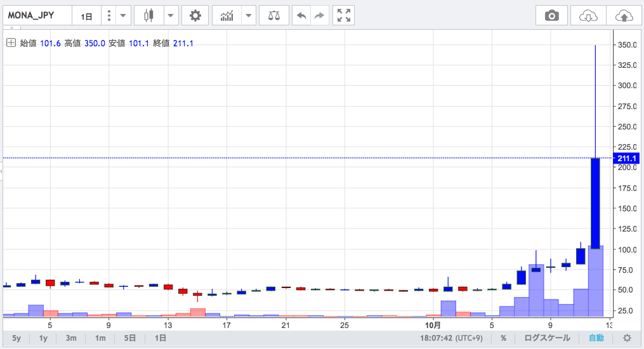Toggle fullscreen chart mode
Viewport: 644px width, 349px height.
344,16
